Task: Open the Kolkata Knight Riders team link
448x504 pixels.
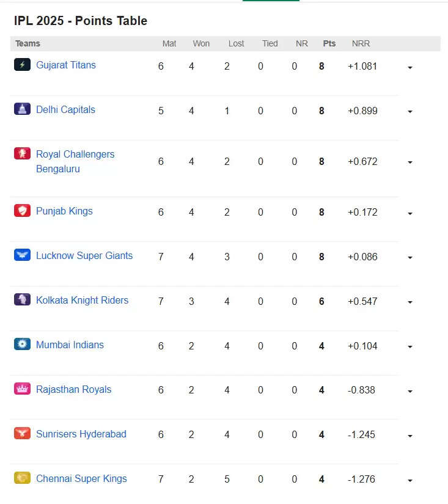Action: click(82, 300)
